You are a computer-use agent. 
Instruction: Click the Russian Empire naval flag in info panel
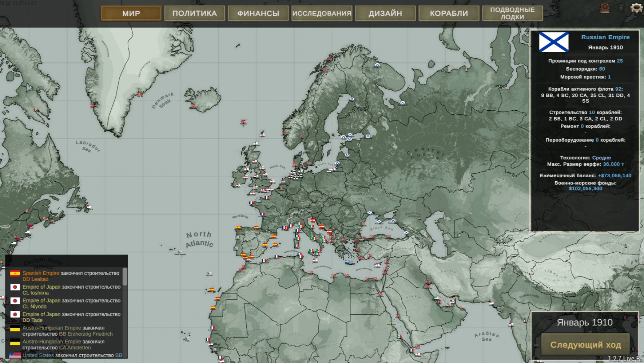click(554, 41)
